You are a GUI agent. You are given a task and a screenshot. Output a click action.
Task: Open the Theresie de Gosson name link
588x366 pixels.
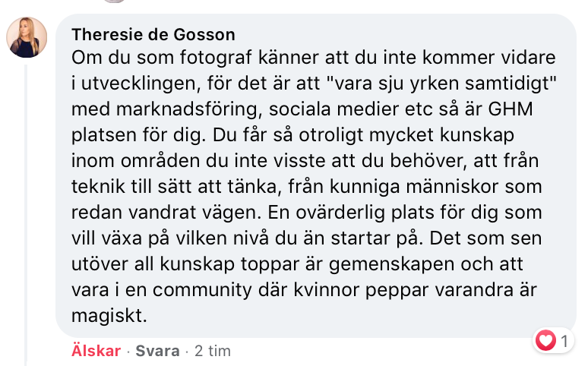coord(153,34)
